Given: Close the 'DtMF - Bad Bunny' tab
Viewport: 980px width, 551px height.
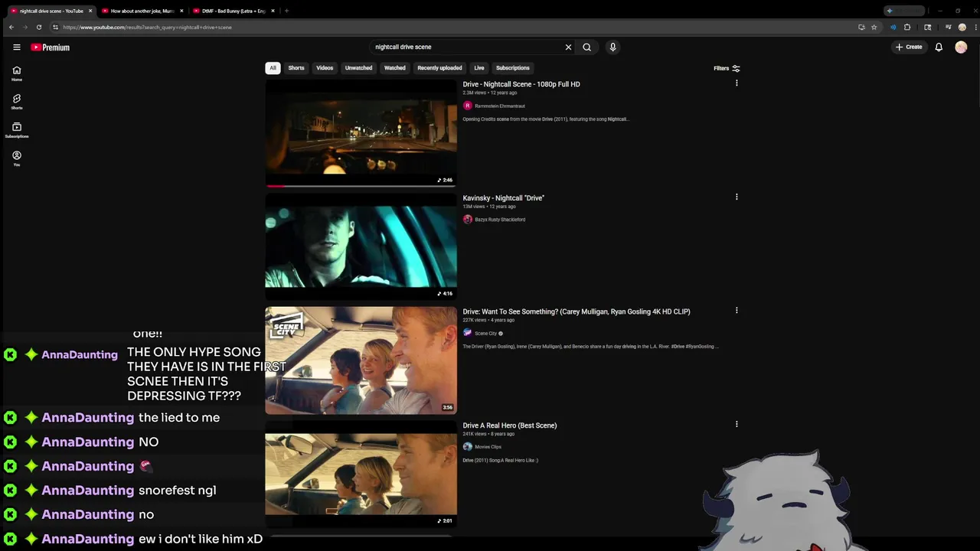Looking at the screenshot, I should pyautogui.click(x=273, y=11).
